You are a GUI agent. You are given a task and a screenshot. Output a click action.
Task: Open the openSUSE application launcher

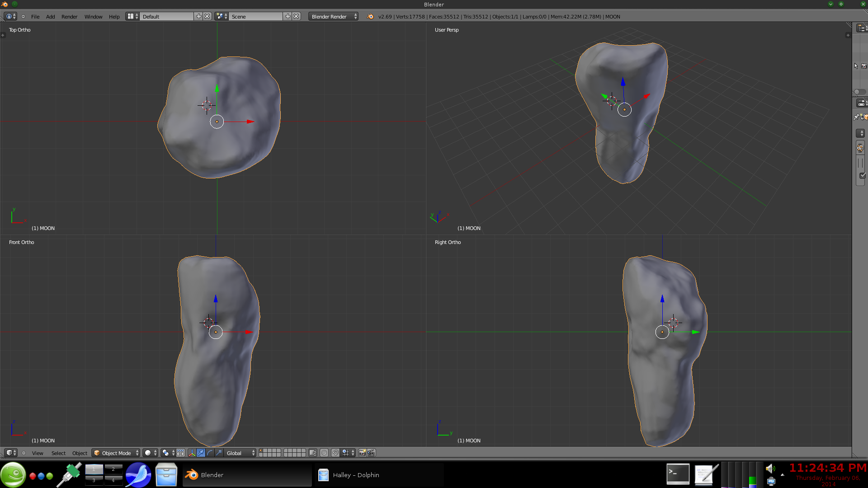[x=14, y=474]
